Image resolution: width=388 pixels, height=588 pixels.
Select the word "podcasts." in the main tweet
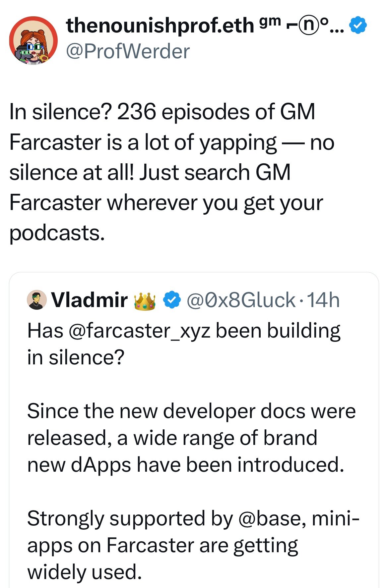coord(57,233)
